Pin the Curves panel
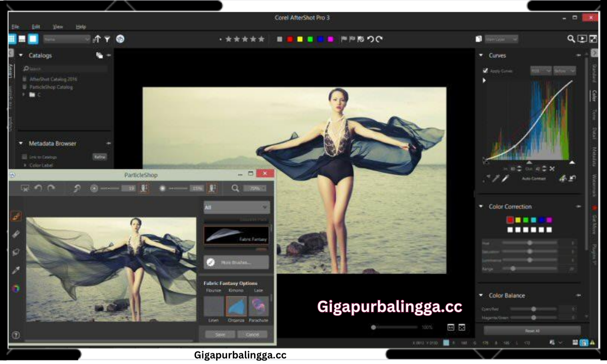This screenshot has width=607, height=364. click(579, 56)
